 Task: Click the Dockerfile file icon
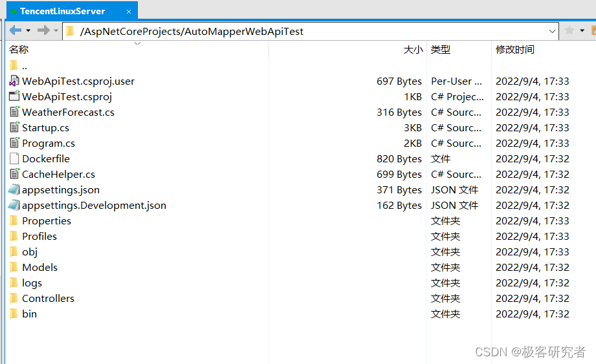pos(14,159)
